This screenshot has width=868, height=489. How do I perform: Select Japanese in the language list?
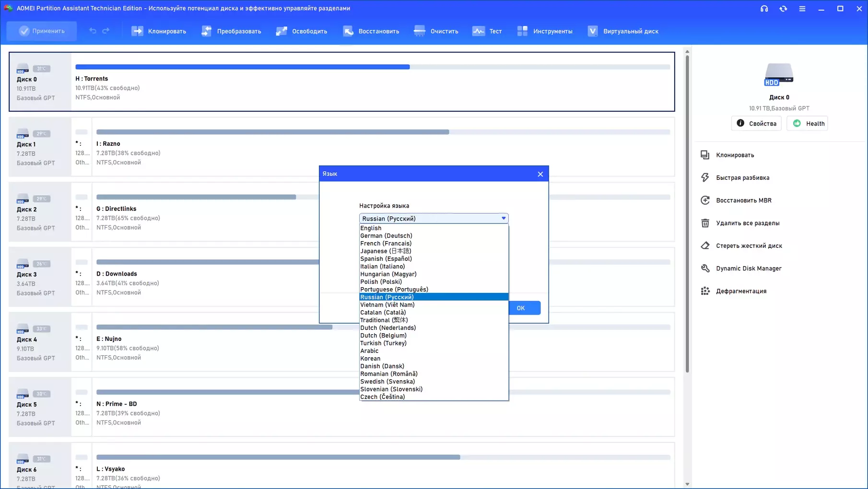click(434, 251)
